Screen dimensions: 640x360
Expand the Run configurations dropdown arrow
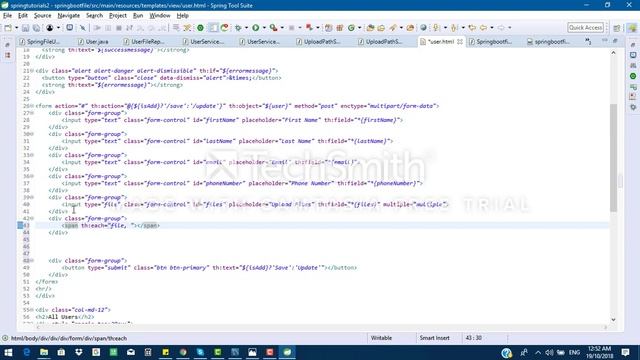(264, 28)
